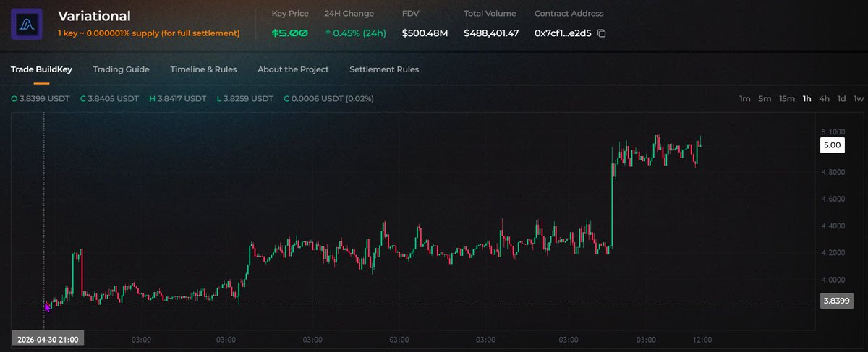Click the Variational project title

tap(94, 16)
